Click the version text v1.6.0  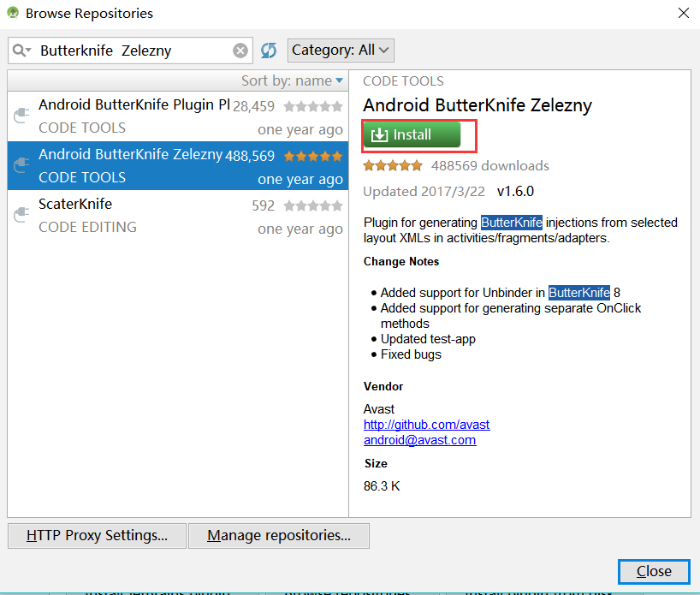[x=515, y=192]
